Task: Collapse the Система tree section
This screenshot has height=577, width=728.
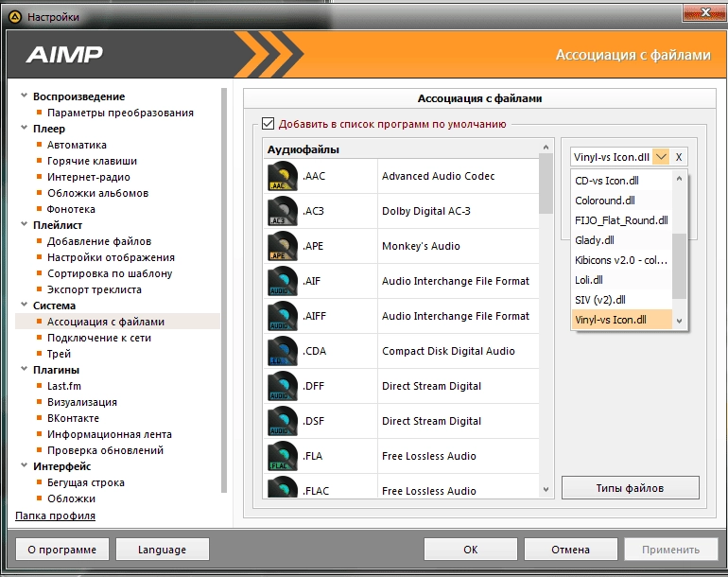Action: pyautogui.click(x=25, y=305)
